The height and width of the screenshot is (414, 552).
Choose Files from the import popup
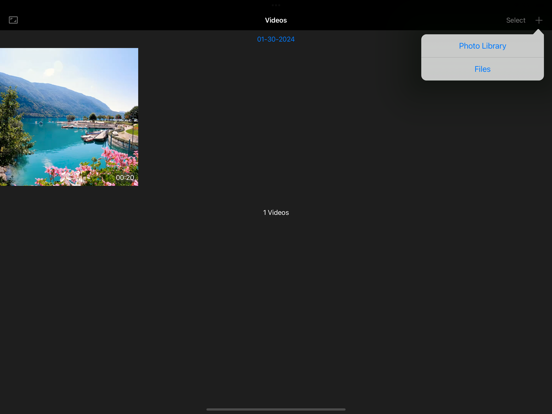tap(482, 69)
